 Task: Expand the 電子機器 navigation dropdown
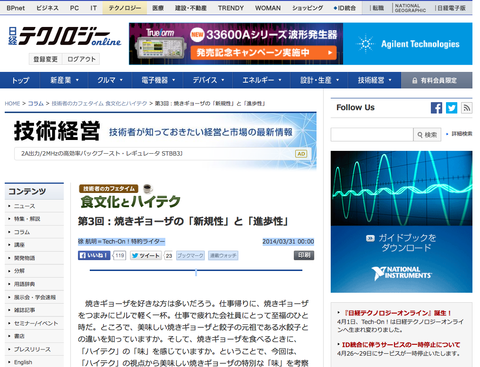pos(157,80)
